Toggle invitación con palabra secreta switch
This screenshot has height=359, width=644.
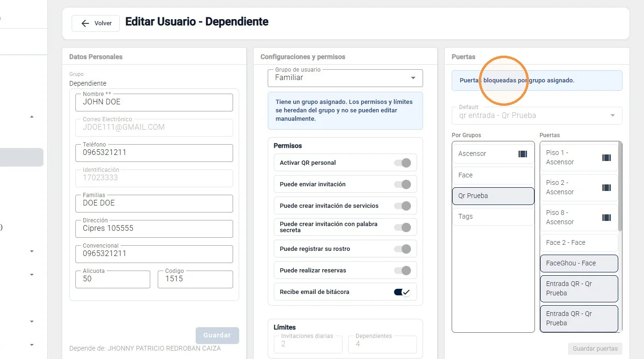click(402, 227)
